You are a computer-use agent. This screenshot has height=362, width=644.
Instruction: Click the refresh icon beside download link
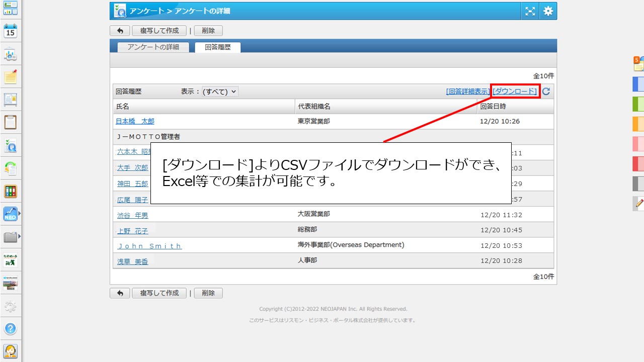tap(546, 92)
